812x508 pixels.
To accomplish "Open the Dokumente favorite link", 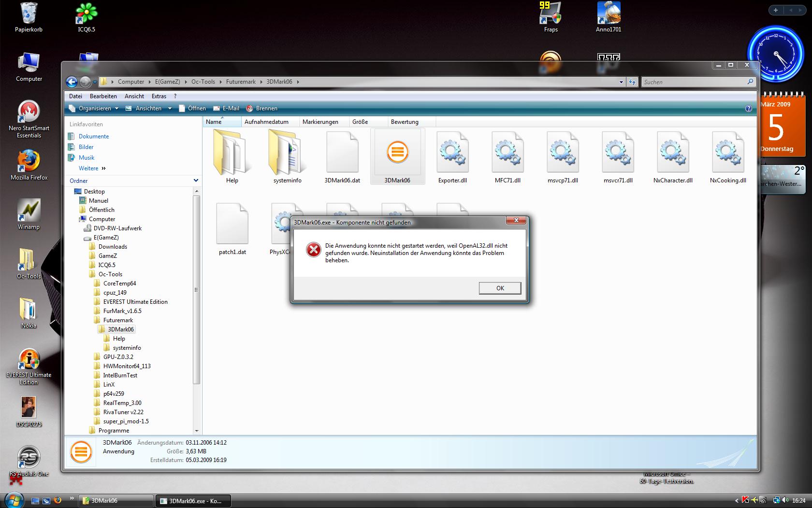I will [94, 136].
